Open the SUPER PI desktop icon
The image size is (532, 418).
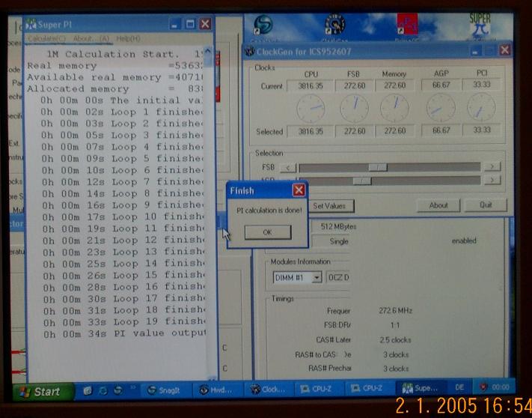coord(480,25)
